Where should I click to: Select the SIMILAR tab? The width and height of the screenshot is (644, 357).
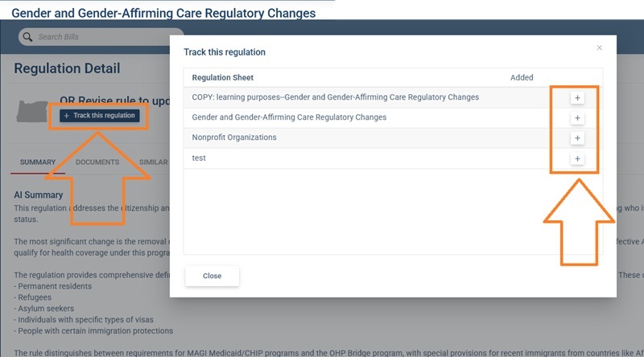153,162
